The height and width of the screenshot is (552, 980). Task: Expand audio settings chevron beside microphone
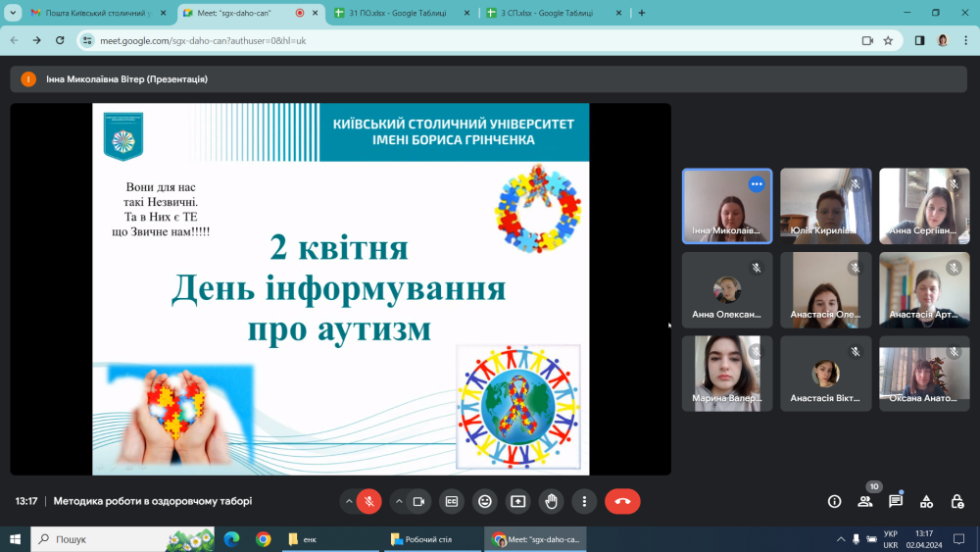click(349, 501)
